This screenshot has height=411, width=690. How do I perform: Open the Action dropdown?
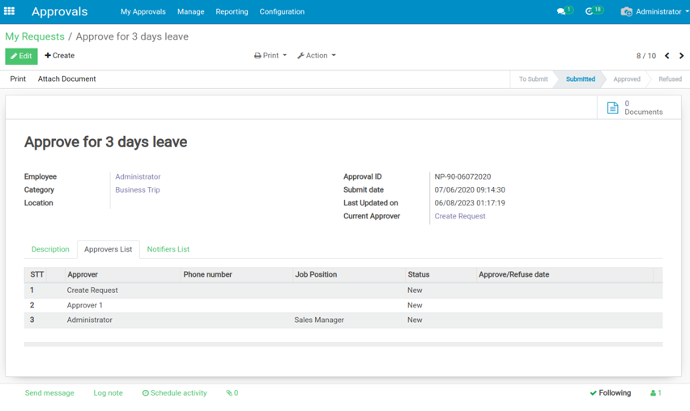pyautogui.click(x=316, y=55)
